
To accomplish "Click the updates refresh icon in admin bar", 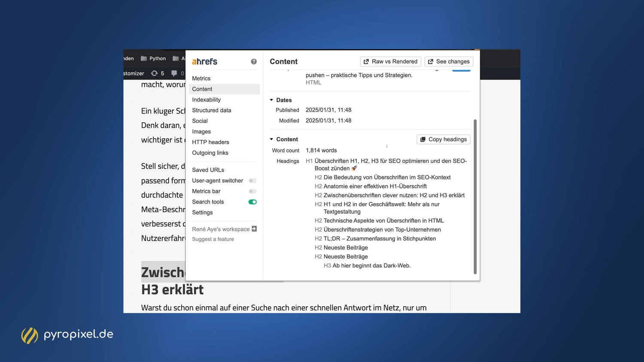I will [x=154, y=73].
